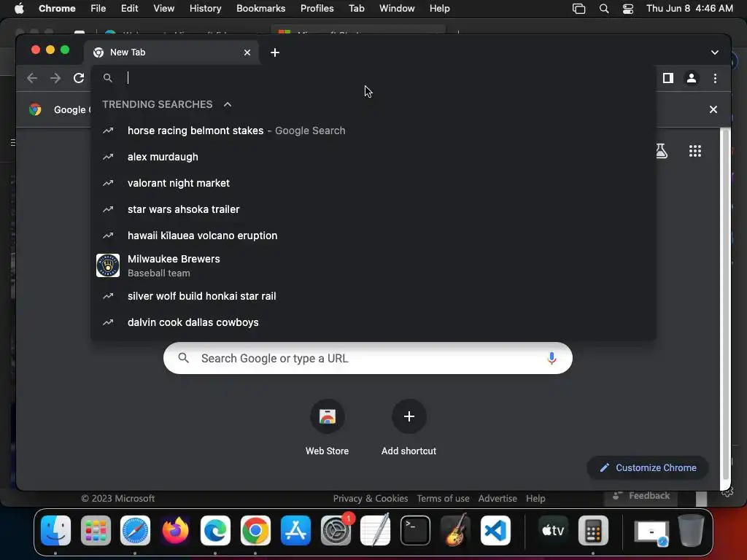
Task: Open GarageBand from the Dock
Action: (455, 531)
